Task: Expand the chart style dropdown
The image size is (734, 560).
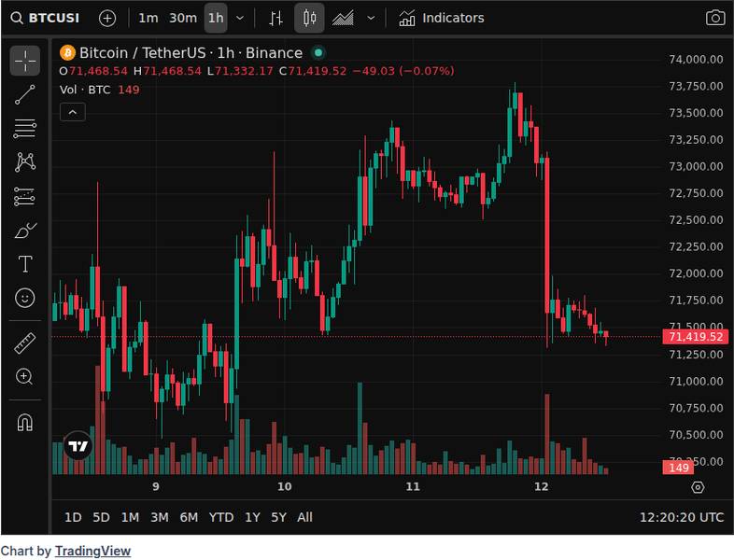Action: click(x=371, y=19)
